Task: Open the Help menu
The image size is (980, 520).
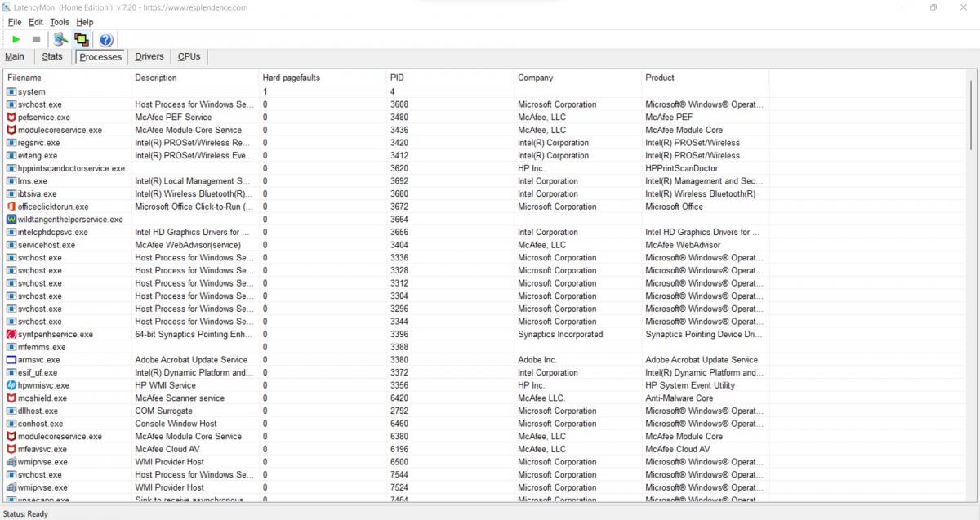Action: 85,22
